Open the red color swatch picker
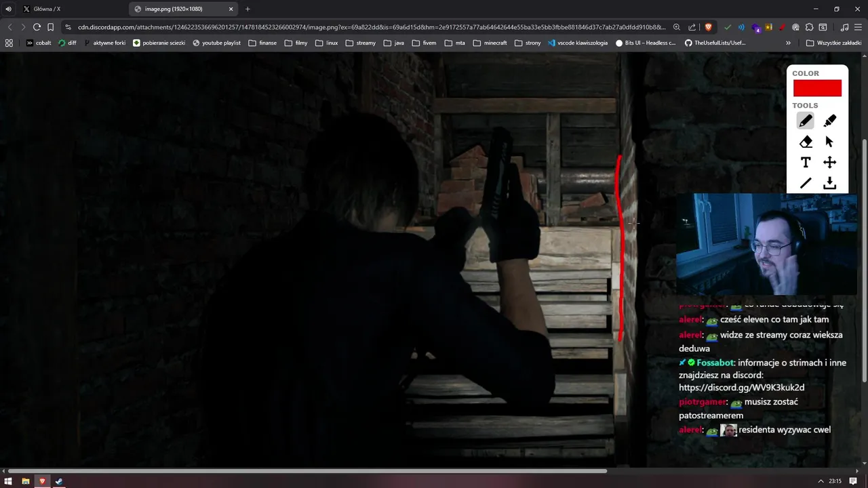This screenshot has height=488, width=868. pos(817,88)
